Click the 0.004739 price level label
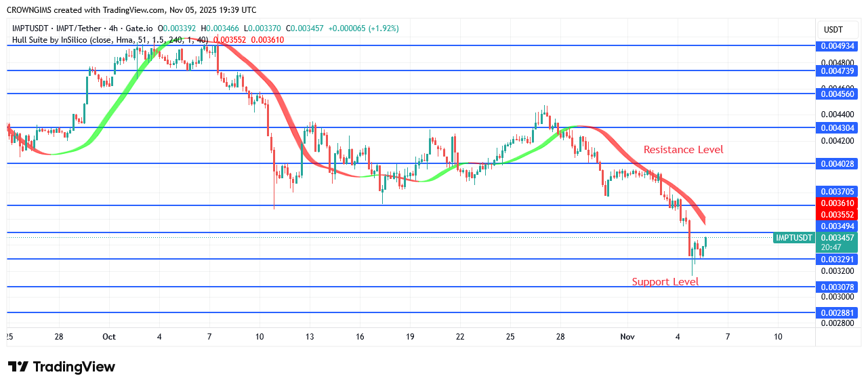Image resolution: width=868 pixels, height=387 pixels. [838, 70]
